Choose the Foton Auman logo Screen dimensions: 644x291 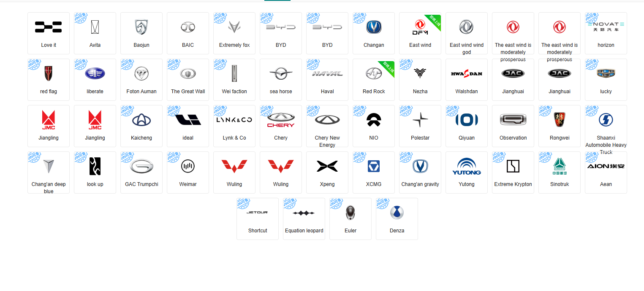click(x=141, y=73)
